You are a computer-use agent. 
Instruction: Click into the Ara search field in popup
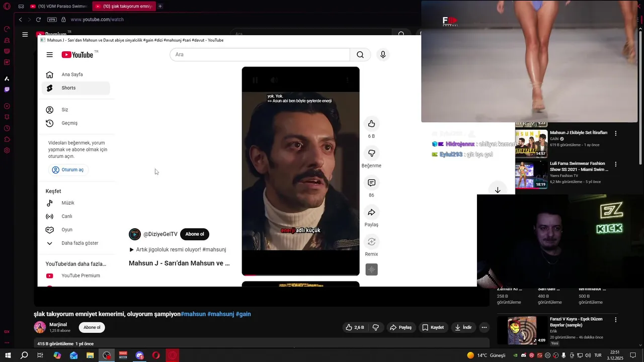260,55
